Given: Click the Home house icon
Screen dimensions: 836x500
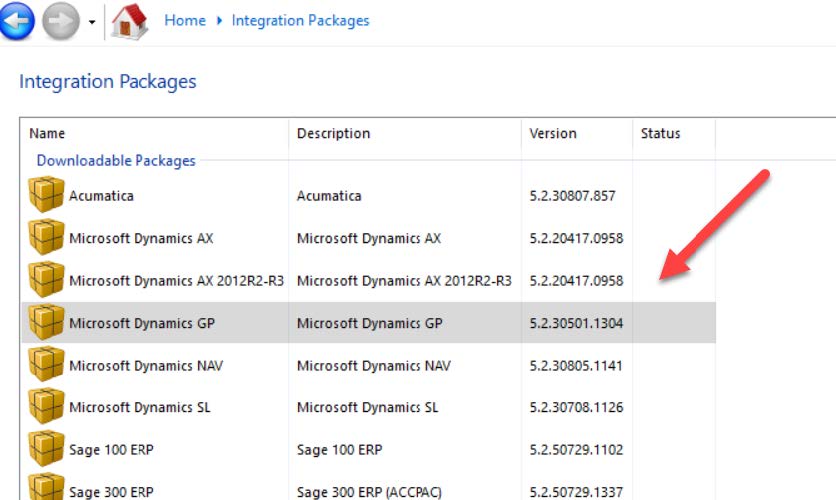Looking at the screenshot, I should [x=129, y=21].
